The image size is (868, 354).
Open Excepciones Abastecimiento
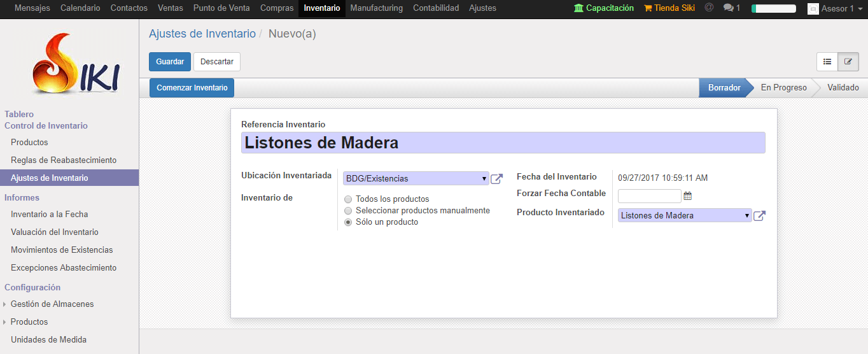tap(64, 267)
